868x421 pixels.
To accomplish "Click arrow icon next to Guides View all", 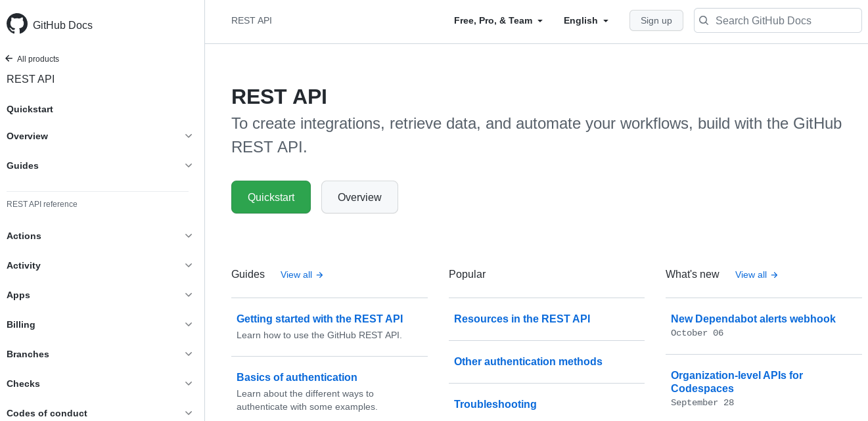I will (320, 275).
